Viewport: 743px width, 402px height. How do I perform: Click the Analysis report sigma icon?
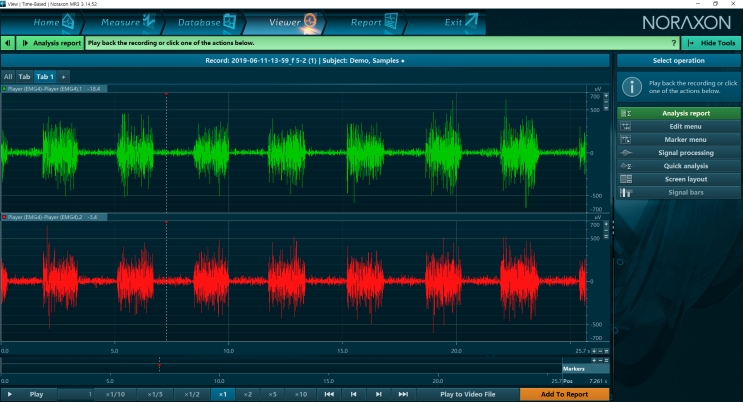tap(626, 113)
